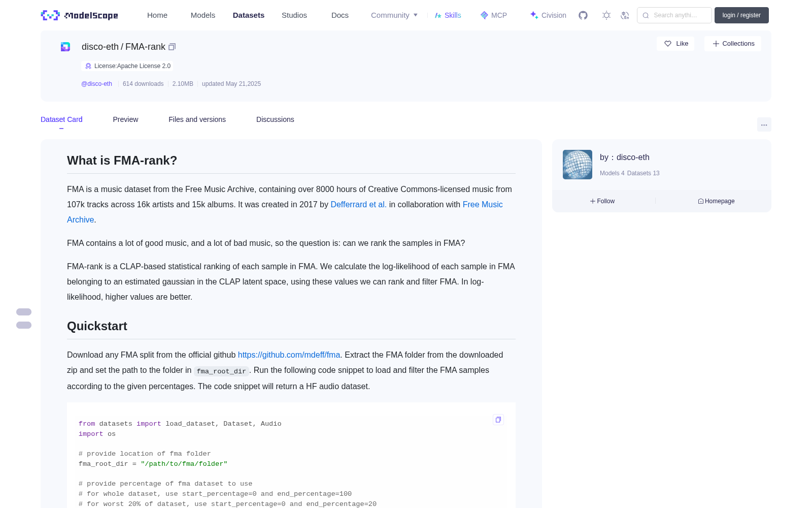Click the lower floating side pill
The width and height of the screenshot is (812, 508).
click(24, 325)
